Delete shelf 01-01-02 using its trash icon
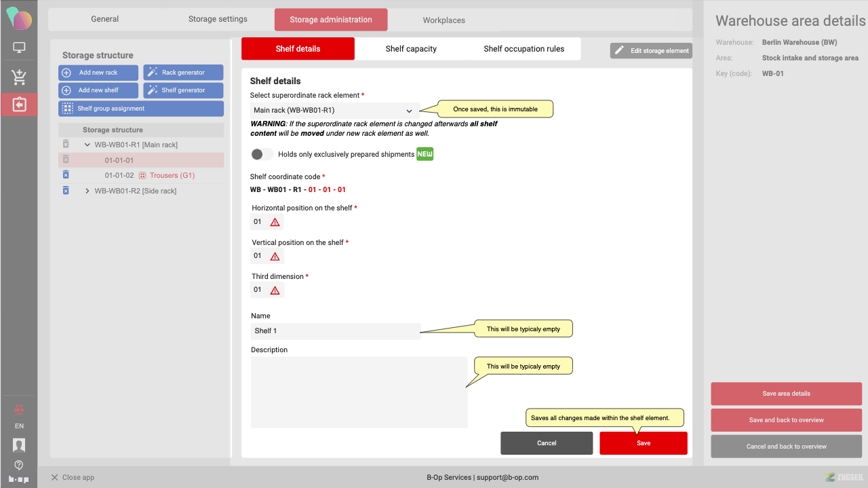Screen dimensions: 868x488 tap(66, 175)
